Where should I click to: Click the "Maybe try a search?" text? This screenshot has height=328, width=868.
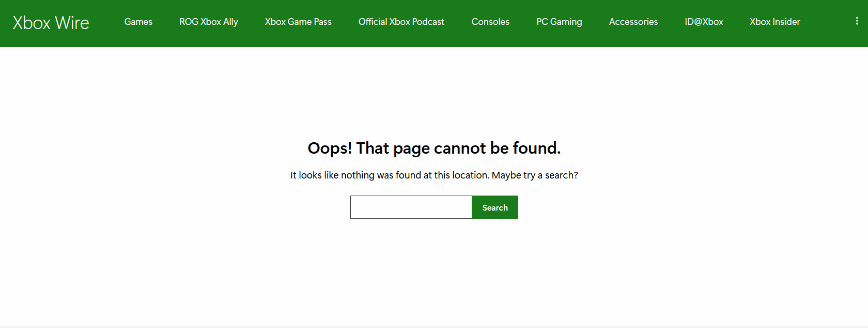point(534,175)
